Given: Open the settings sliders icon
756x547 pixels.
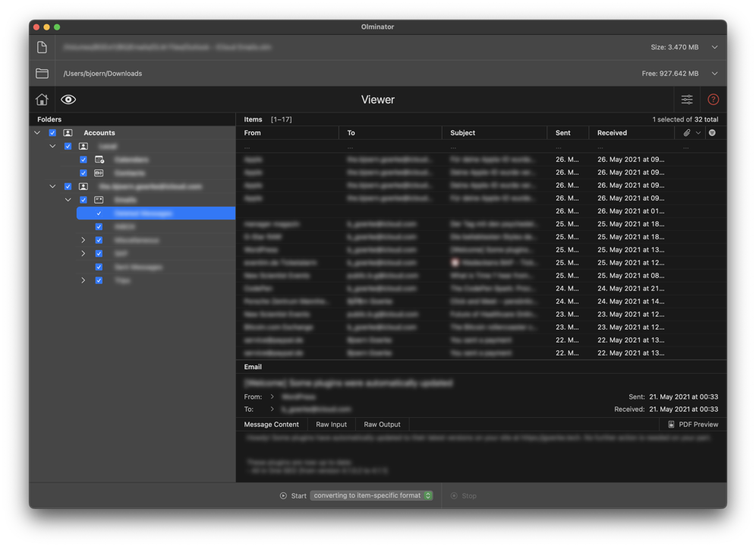Looking at the screenshot, I should pos(687,100).
